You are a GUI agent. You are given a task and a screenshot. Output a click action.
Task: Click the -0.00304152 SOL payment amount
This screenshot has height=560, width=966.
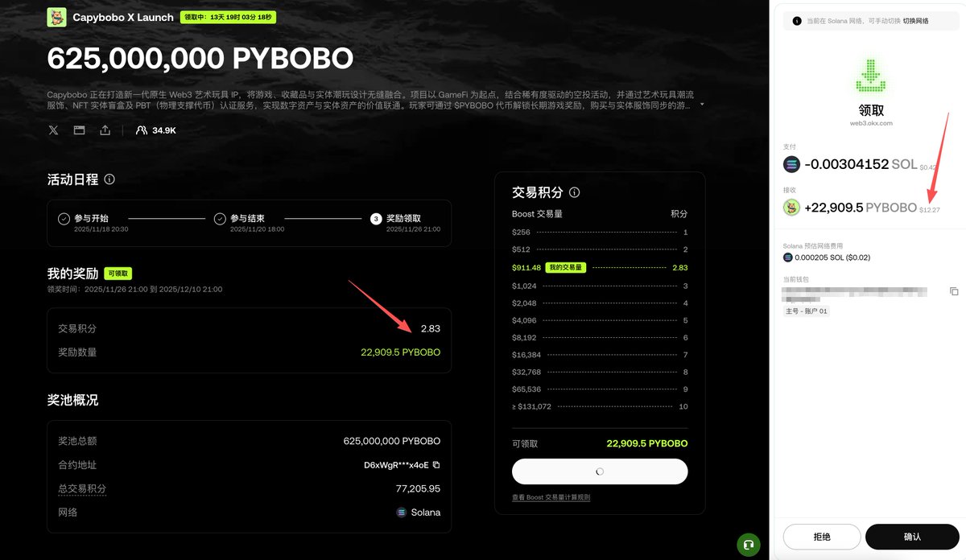(861, 164)
